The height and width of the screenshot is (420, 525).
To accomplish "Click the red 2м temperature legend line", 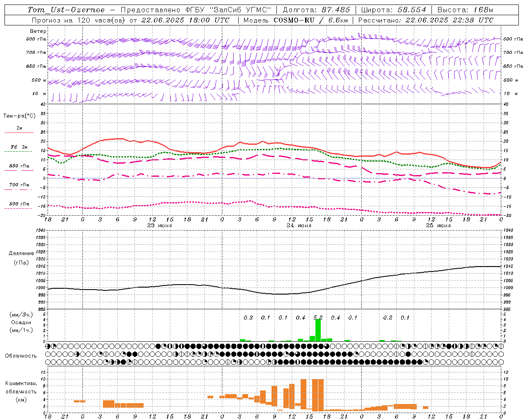I will 19,132.
